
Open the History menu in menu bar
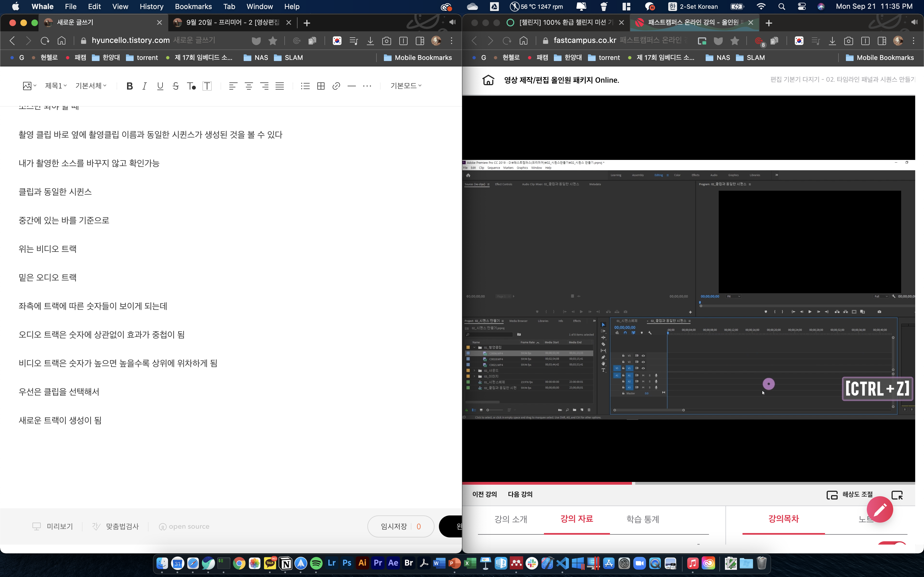point(151,7)
